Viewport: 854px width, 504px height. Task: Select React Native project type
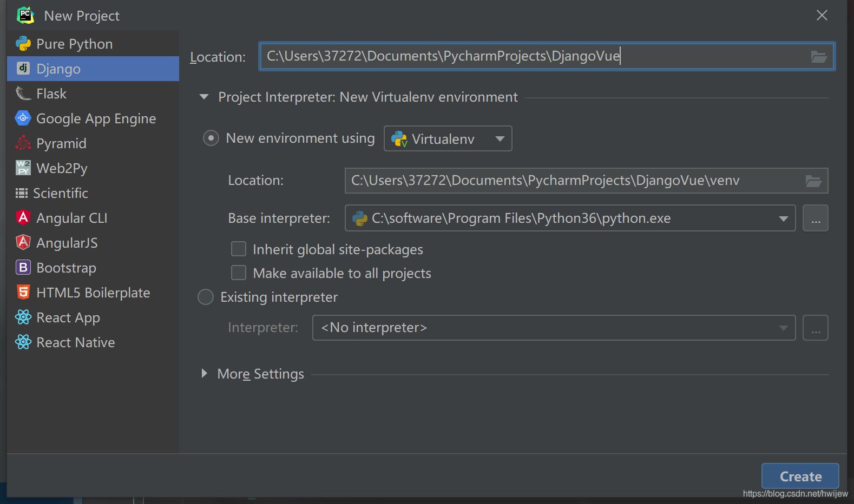(75, 342)
